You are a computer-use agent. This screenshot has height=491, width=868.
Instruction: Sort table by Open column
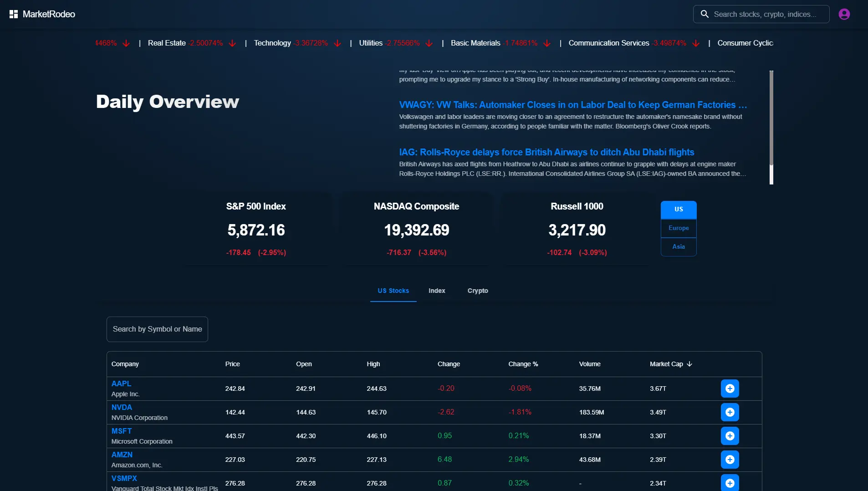pyautogui.click(x=304, y=364)
